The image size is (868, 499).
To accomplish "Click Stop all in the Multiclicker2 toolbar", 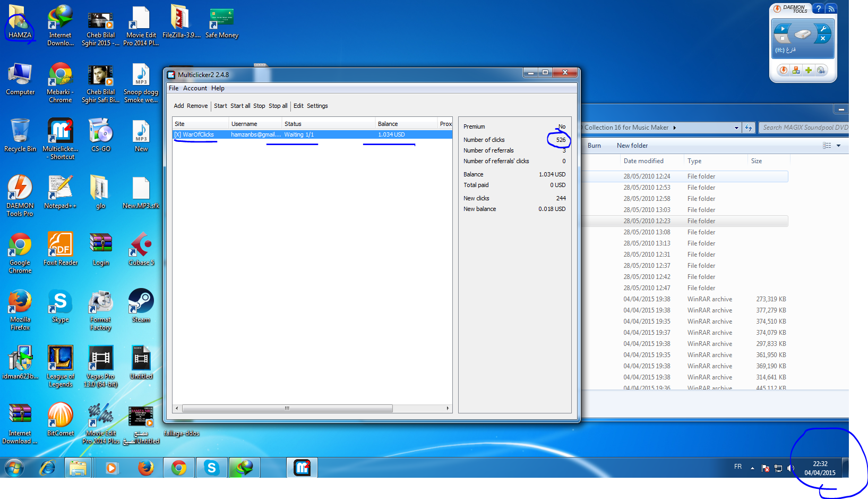I will click(x=278, y=106).
